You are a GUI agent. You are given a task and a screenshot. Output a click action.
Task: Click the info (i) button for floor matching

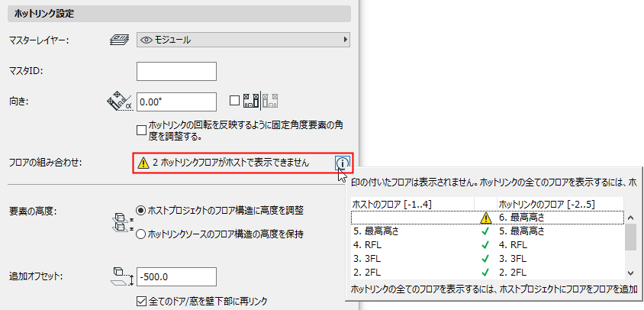(342, 163)
